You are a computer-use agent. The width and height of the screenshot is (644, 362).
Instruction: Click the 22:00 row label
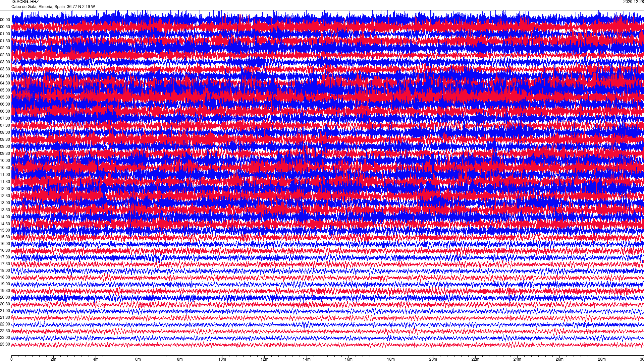pos(5,324)
